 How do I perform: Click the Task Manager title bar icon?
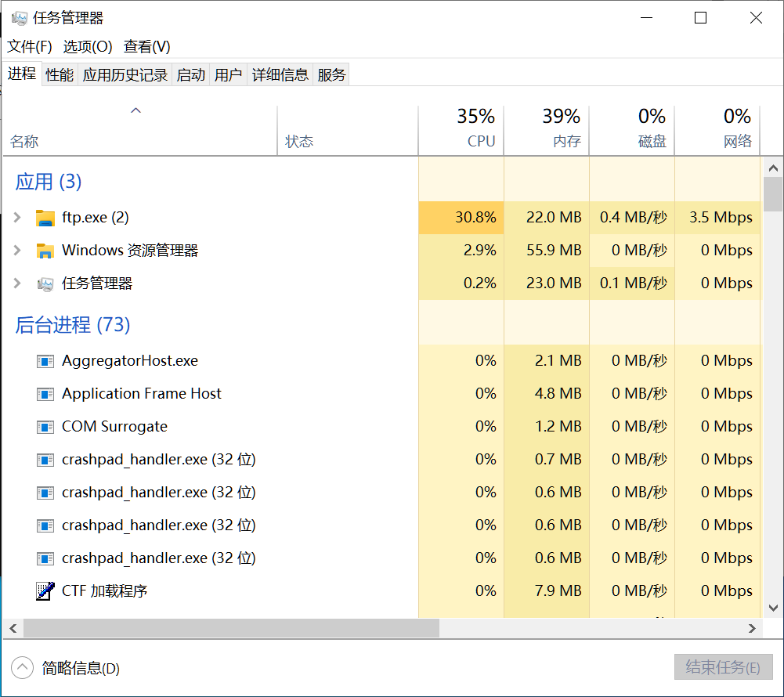tap(19, 18)
